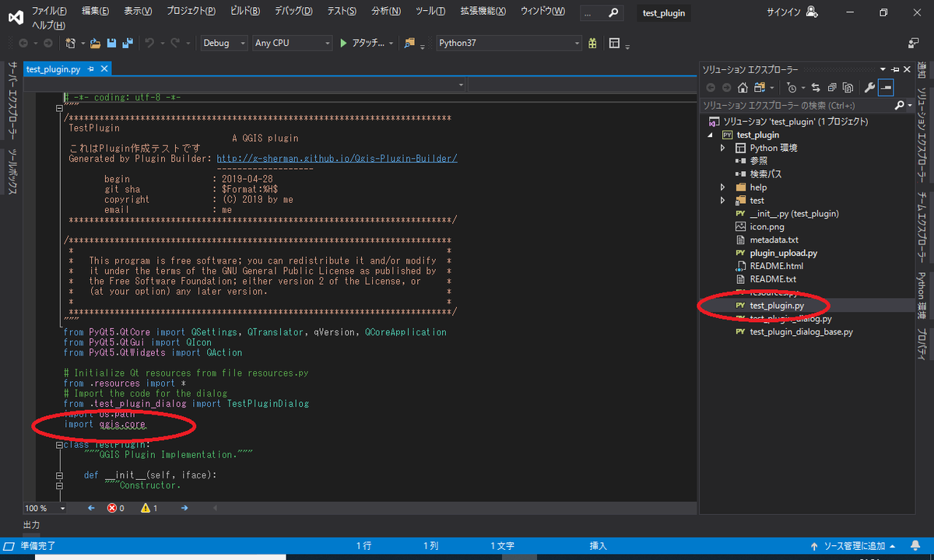The image size is (934, 560).
Task: Click the Redo arrow in the toolbar
Action: pos(175,43)
